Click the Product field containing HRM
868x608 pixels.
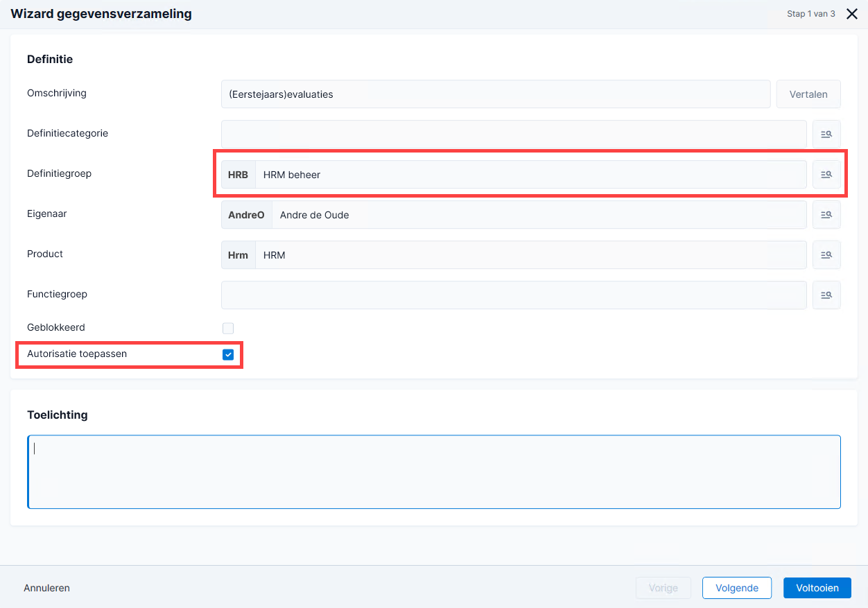514,255
